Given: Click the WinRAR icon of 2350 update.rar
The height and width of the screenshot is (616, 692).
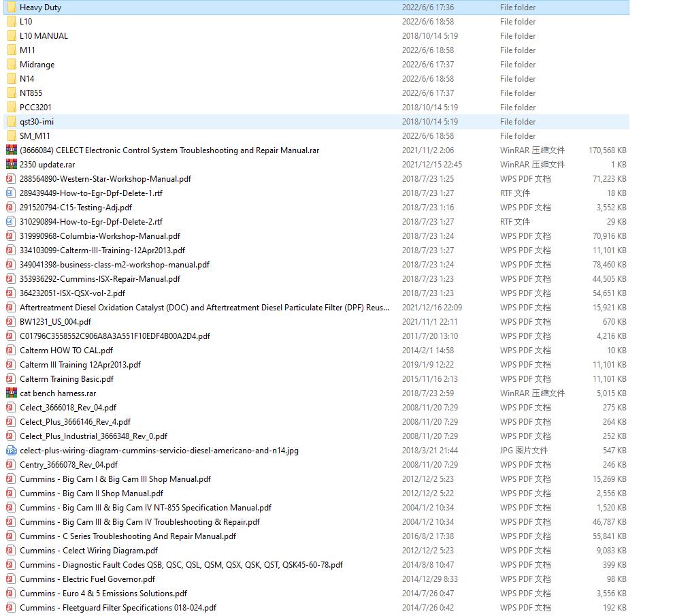Looking at the screenshot, I should (x=12, y=165).
